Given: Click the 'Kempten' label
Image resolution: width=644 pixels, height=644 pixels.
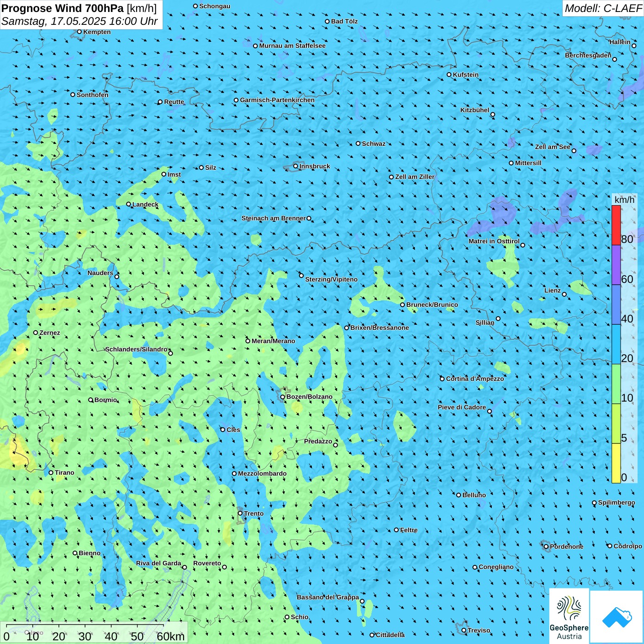Looking at the screenshot, I should point(97,32).
